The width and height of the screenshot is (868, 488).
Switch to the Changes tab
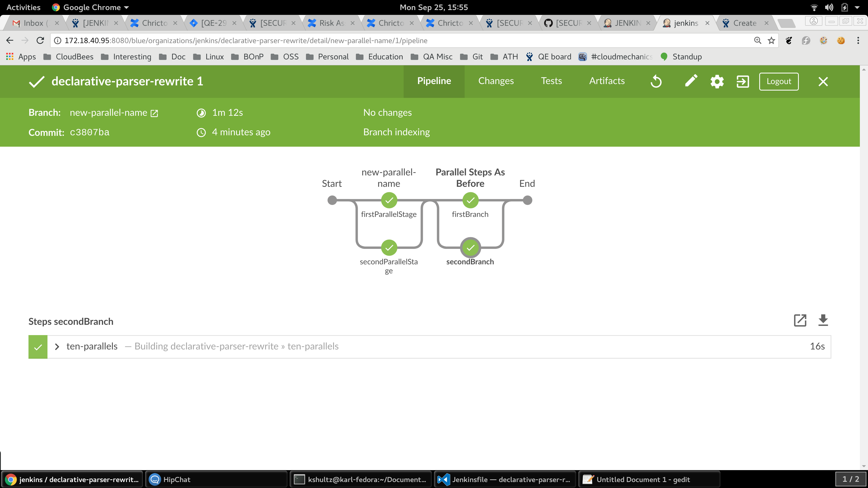(x=496, y=81)
